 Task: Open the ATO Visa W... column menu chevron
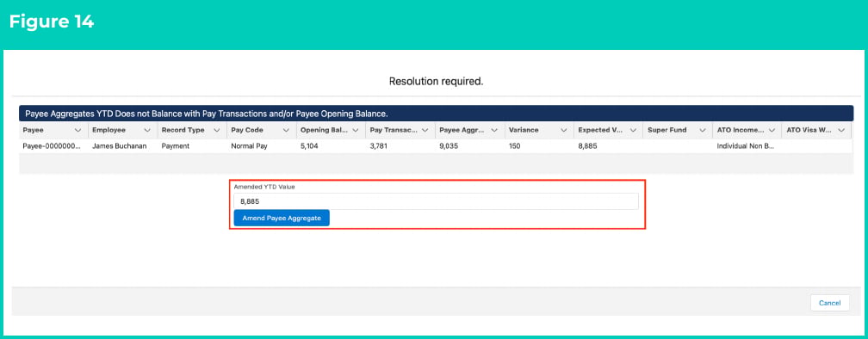[x=840, y=131]
